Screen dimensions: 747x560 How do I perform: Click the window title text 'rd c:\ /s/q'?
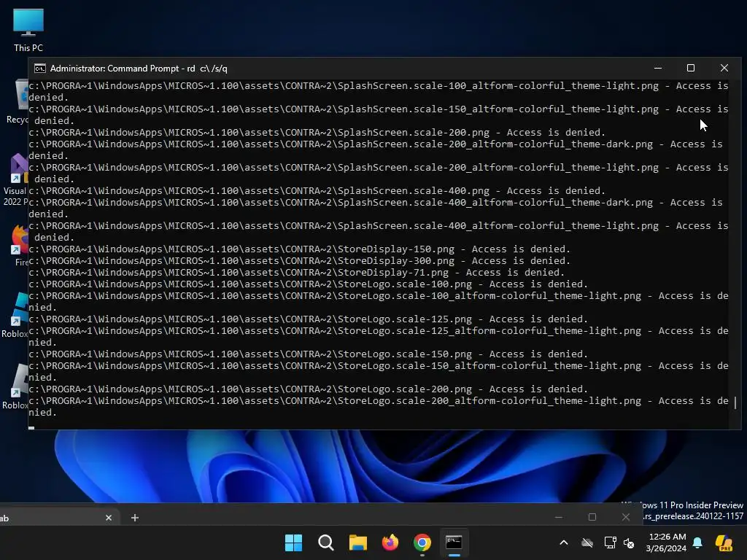click(x=206, y=69)
